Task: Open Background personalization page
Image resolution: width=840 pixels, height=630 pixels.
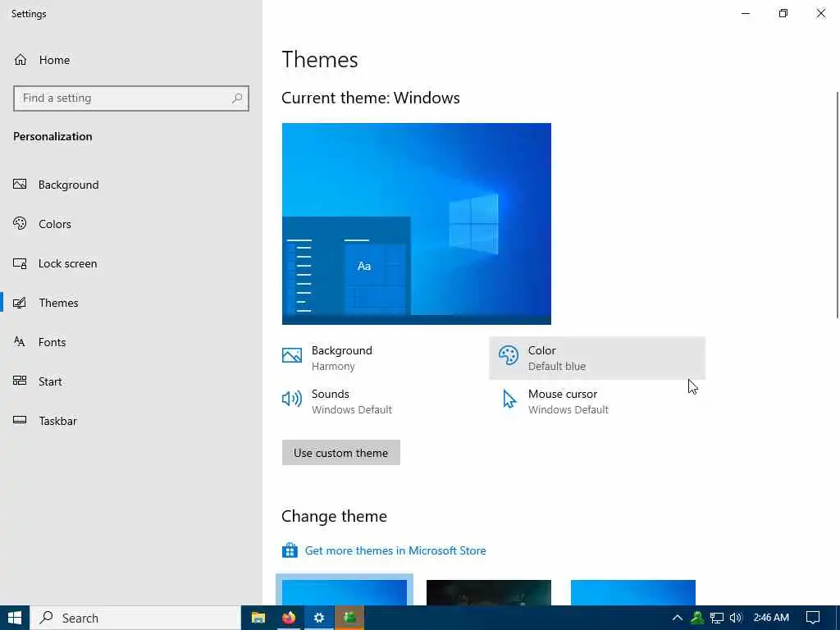Action: pos(131,185)
